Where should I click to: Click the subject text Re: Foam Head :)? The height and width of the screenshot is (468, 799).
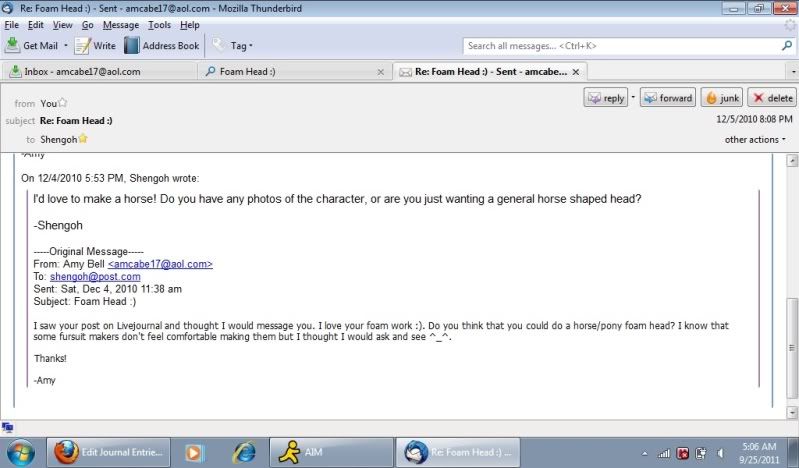point(76,121)
